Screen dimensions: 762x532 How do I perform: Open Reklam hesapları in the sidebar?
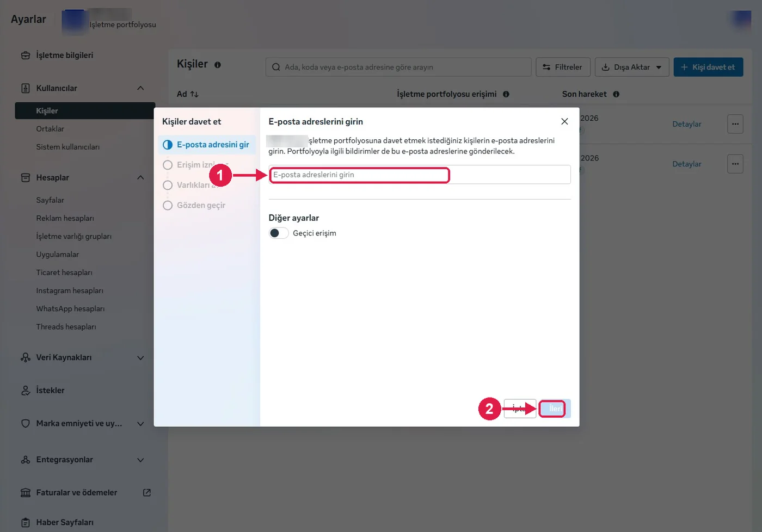(65, 218)
